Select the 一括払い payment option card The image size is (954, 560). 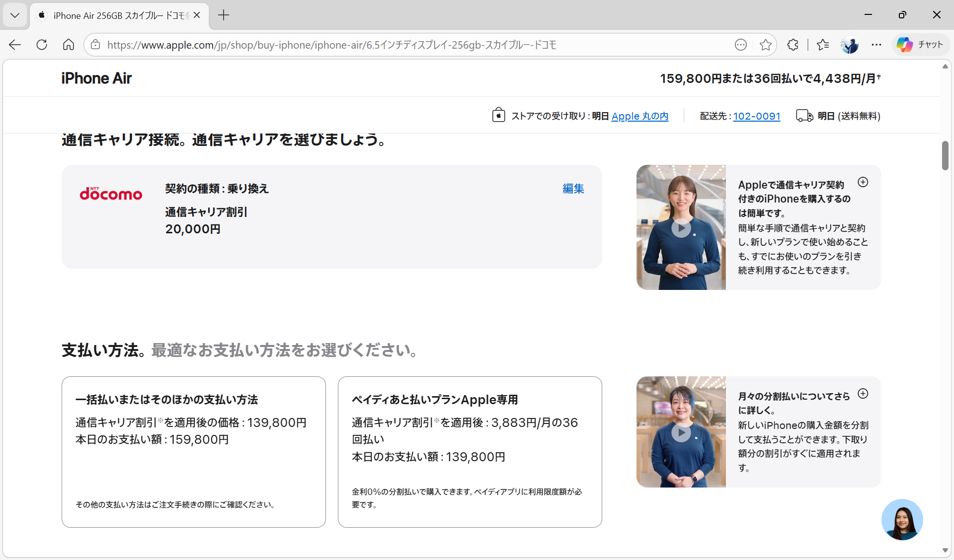[x=193, y=451]
